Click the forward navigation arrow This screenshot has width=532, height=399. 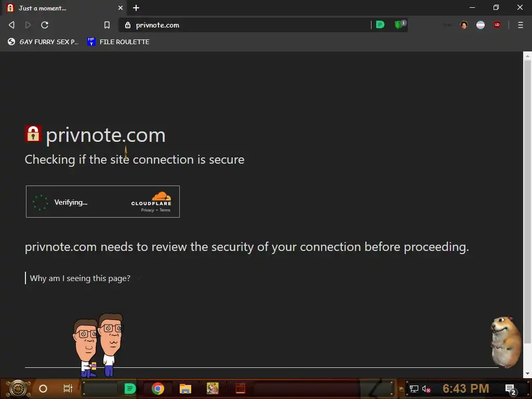(x=28, y=25)
